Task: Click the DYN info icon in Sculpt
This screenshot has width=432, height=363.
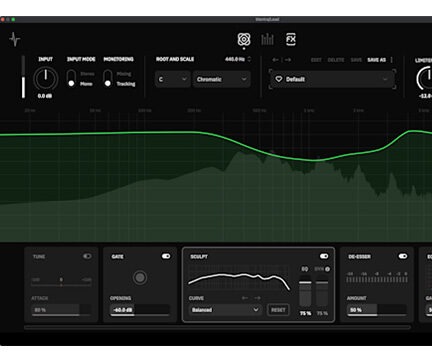Action: point(327,269)
